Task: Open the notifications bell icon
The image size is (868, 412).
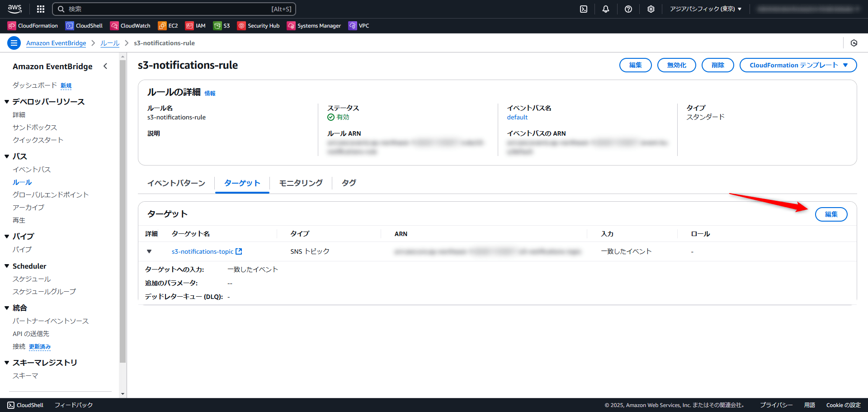Action: point(606,9)
